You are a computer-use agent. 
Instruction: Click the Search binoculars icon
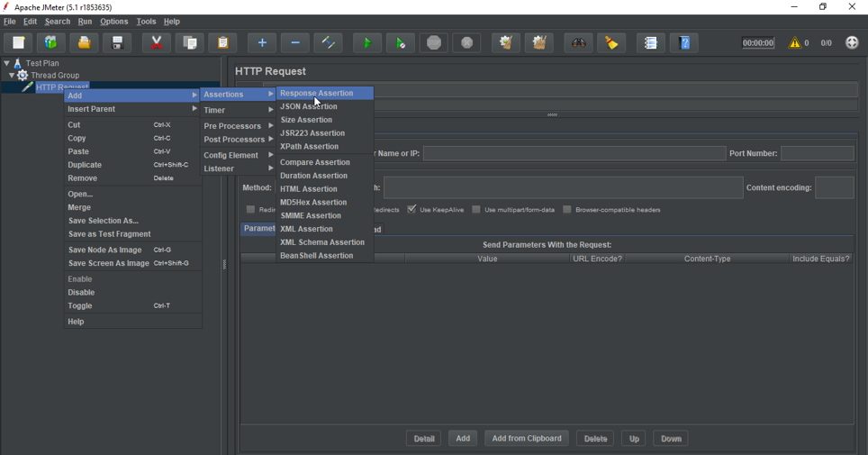click(x=578, y=42)
